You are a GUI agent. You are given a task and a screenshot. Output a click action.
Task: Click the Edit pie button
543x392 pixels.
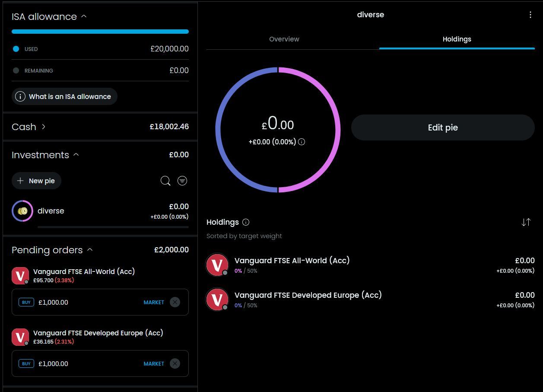443,127
